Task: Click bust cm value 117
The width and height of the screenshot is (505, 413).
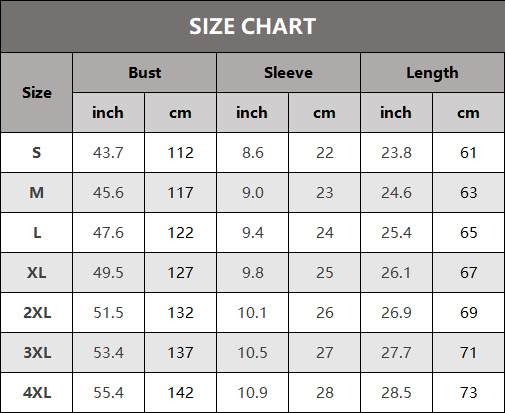Action: click(180, 193)
